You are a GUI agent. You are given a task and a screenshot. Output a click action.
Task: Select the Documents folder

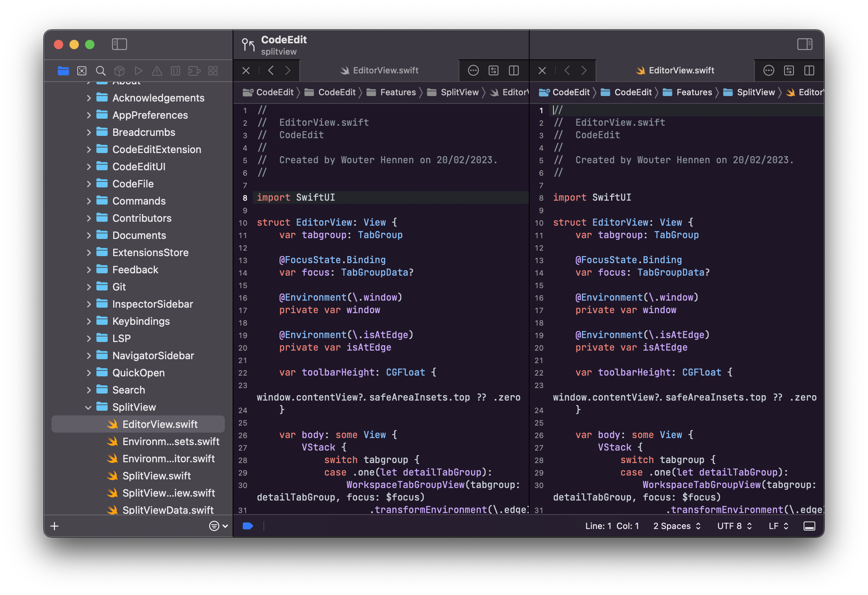pyautogui.click(x=139, y=235)
